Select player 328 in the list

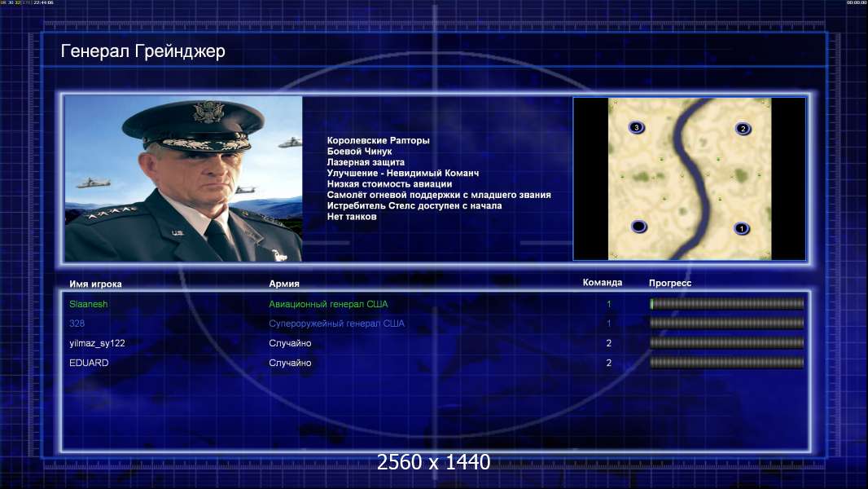pyautogui.click(x=77, y=324)
